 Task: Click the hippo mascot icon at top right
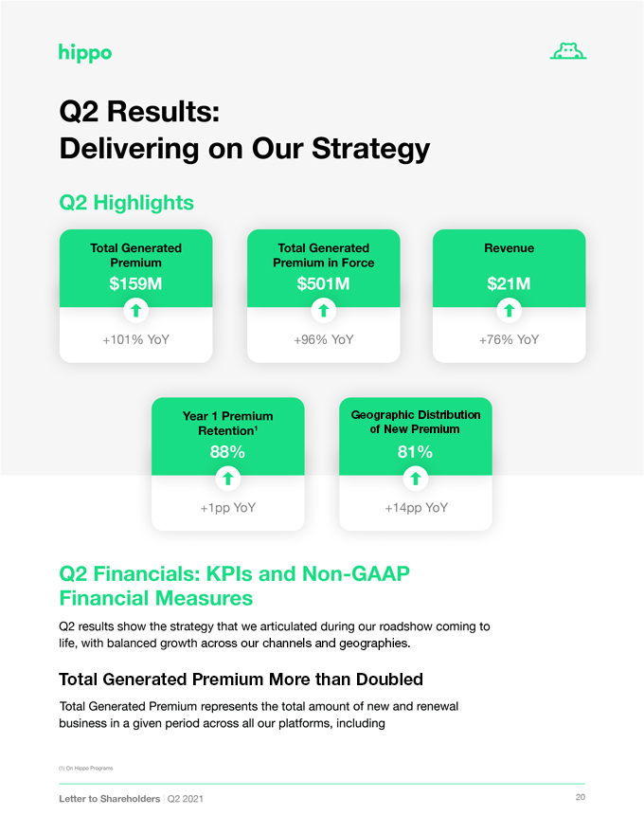(x=568, y=50)
